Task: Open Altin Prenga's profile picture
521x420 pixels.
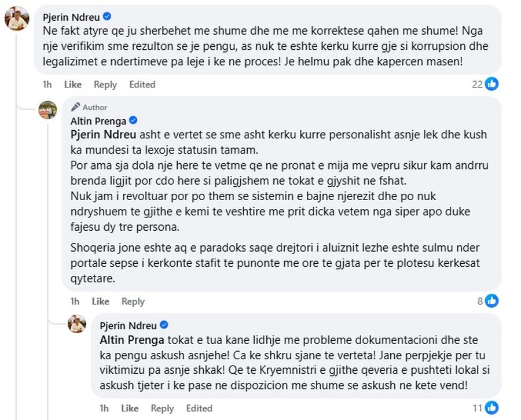Action: click(47, 109)
